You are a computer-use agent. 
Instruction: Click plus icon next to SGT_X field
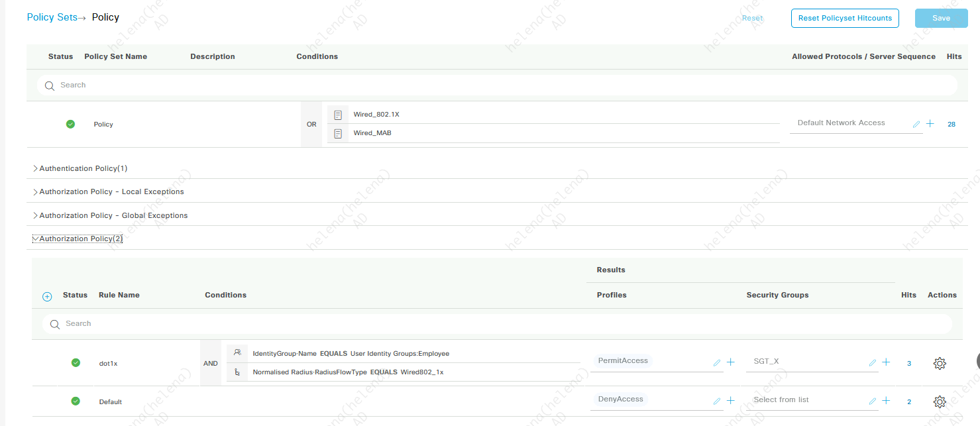tap(886, 362)
